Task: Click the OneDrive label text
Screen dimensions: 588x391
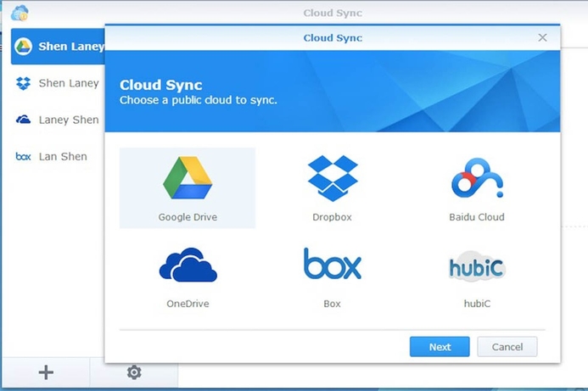Action: point(188,304)
